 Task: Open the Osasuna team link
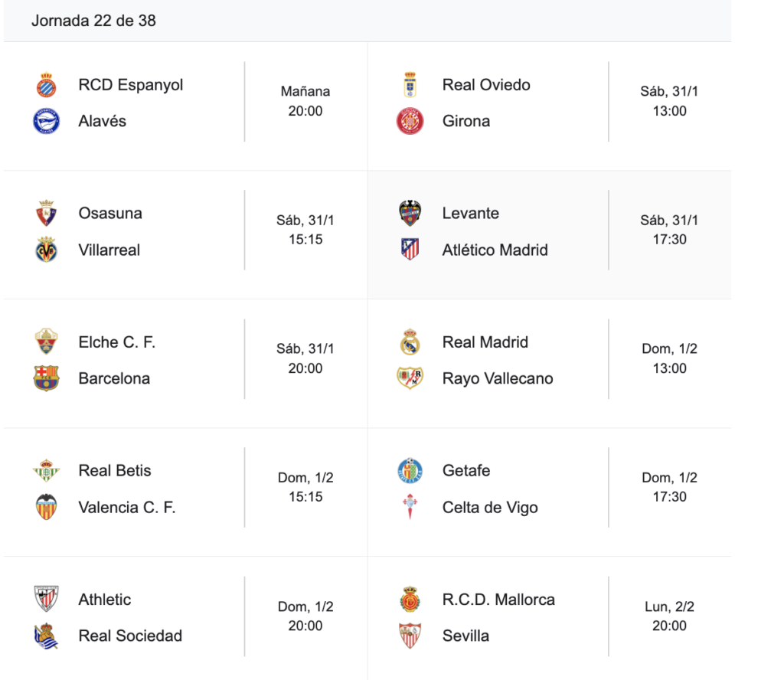(110, 213)
